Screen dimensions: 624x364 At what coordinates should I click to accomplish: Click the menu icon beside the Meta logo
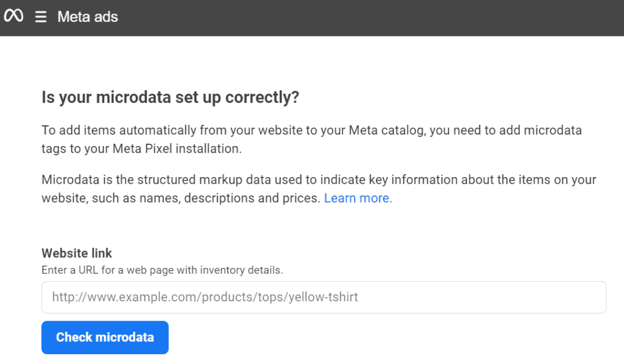(x=40, y=16)
